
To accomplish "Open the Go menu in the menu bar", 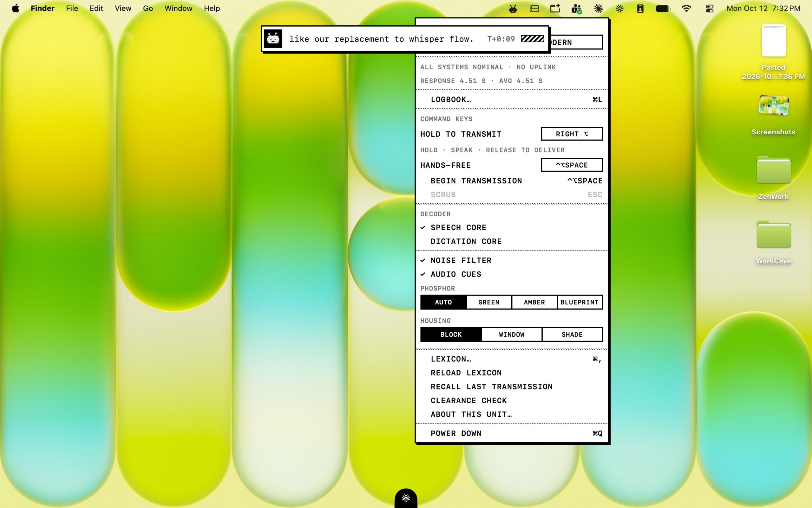I will click(148, 8).
